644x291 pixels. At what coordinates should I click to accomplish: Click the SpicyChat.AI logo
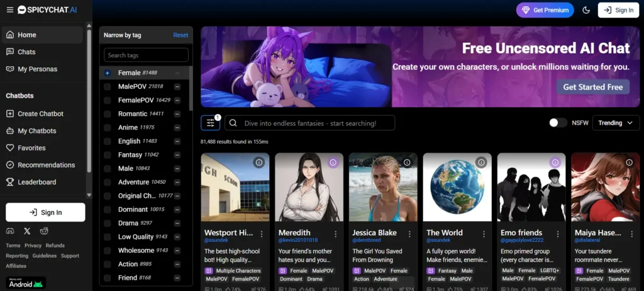[x=47, y=10]
